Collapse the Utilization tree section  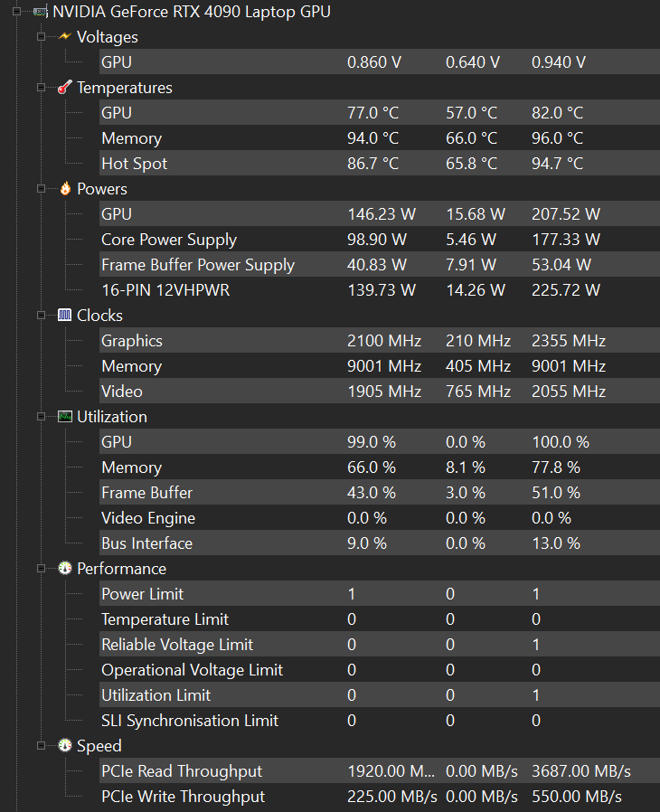(x=41, y=417)
